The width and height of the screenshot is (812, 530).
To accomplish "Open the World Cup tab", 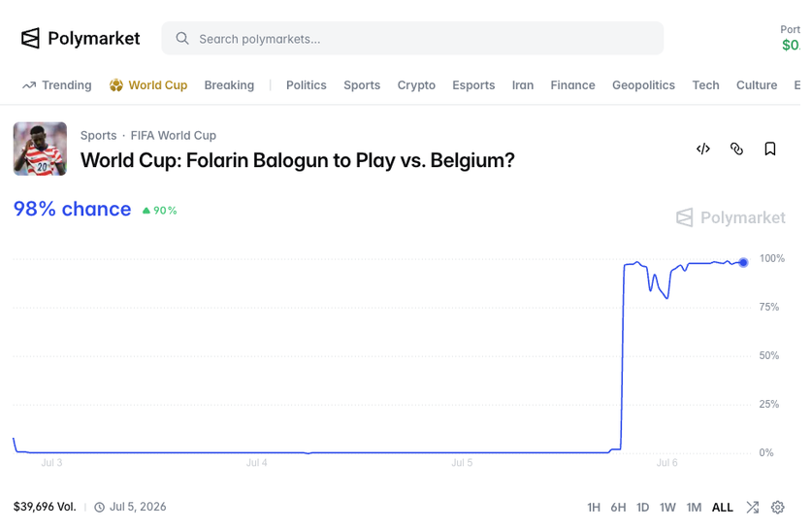I will pyautogui.click(x=148, y=85).
